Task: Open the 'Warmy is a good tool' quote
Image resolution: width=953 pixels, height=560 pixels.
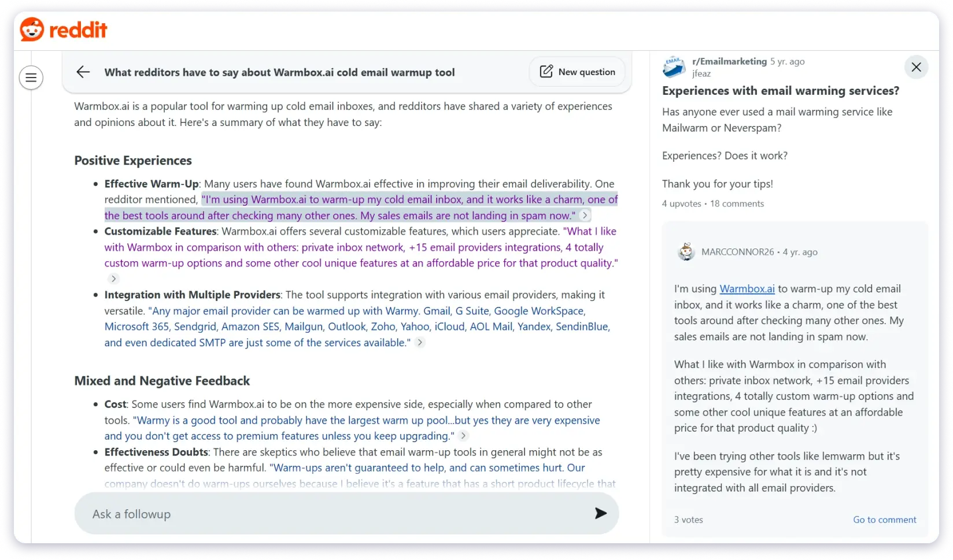Action: coord(364,421)
